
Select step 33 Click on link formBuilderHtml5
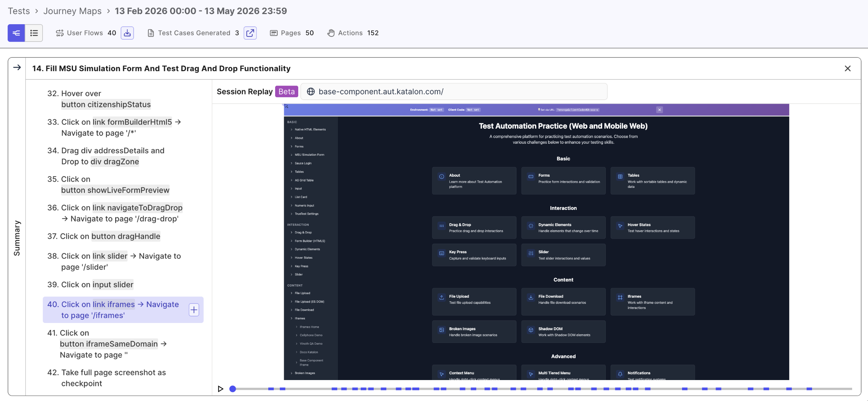pos(123,128)
